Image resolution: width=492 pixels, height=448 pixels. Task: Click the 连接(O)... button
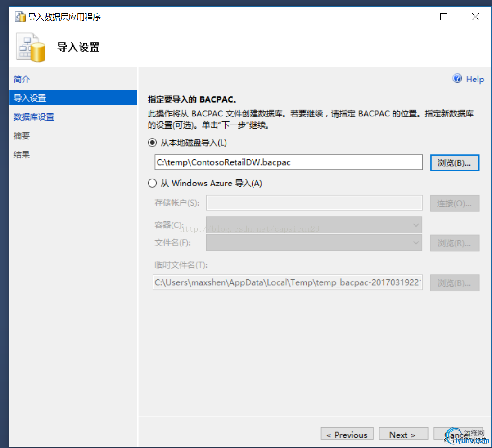455,203
